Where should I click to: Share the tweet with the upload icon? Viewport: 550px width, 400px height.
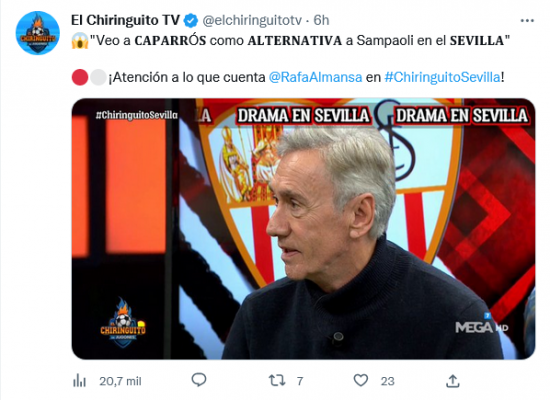[453, 381]
